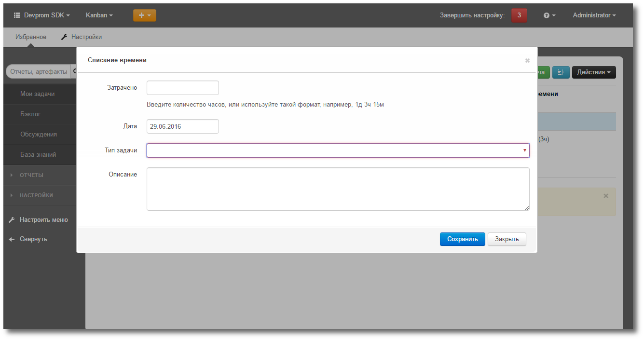This screenshot has height=340, width=644.
Task: Expand the ОТЧЕТЫ sidebar section
Action: [40, 175]
